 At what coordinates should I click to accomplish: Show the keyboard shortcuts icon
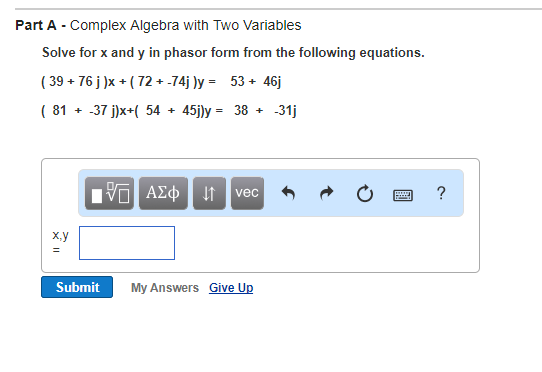pyautogui.click(x=403, y=195)
